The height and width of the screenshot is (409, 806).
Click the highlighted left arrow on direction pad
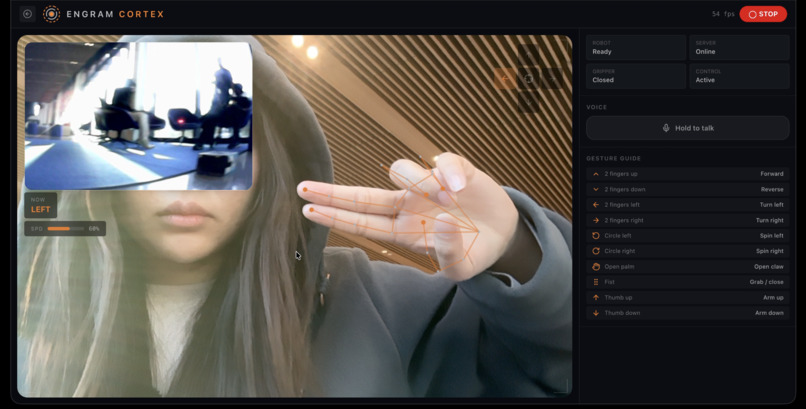tap(504, 79)
